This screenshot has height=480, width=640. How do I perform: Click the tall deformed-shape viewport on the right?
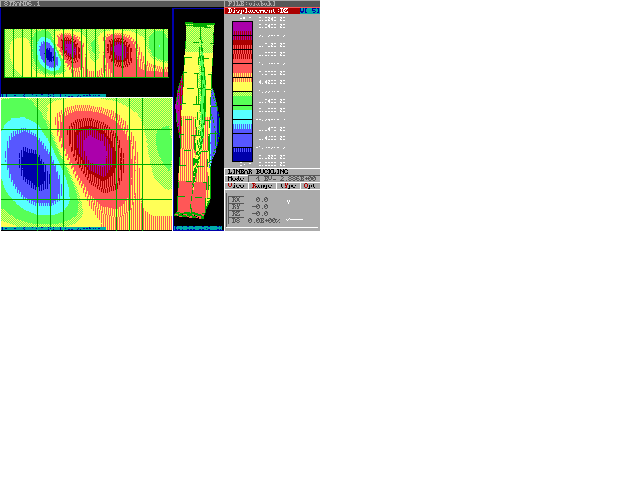pyautogui.click(x=198, y=118)
